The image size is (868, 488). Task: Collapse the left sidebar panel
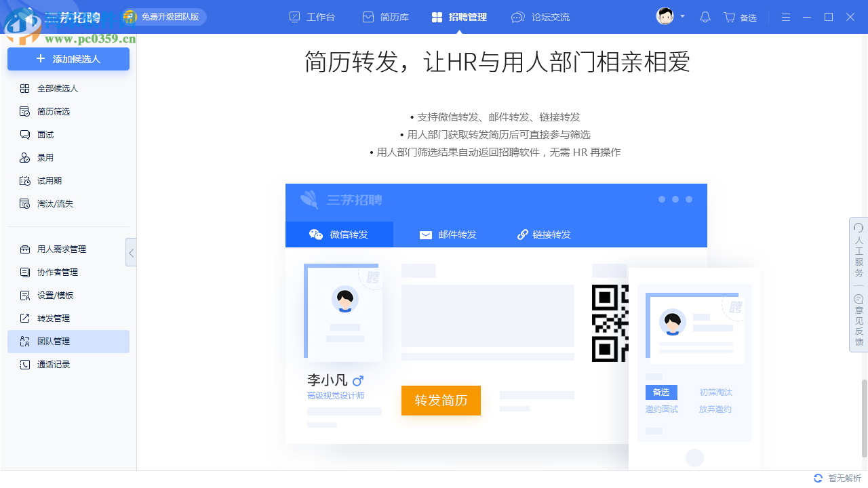click(131, 253)
